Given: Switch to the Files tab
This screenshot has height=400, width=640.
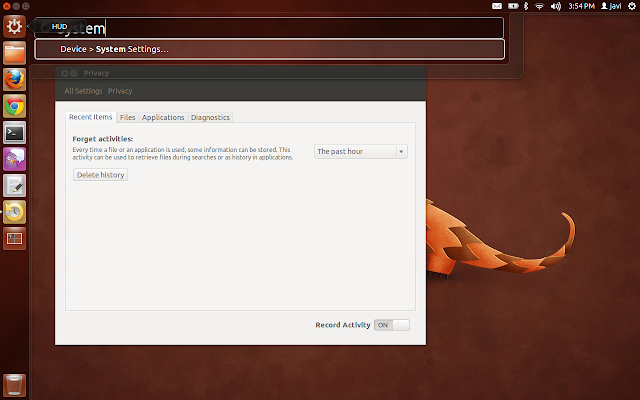Looking at the screenshot, I should tap(127, 118).
